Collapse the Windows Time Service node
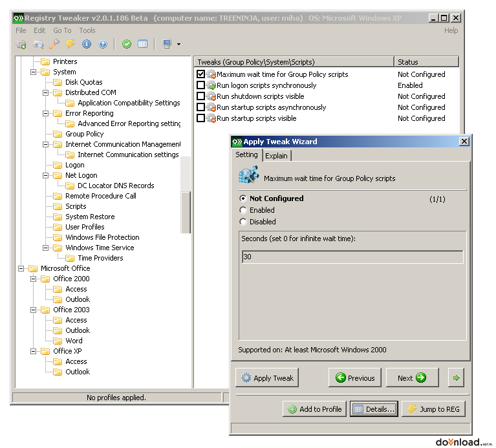Screen dimensions: 496x448 45,248
